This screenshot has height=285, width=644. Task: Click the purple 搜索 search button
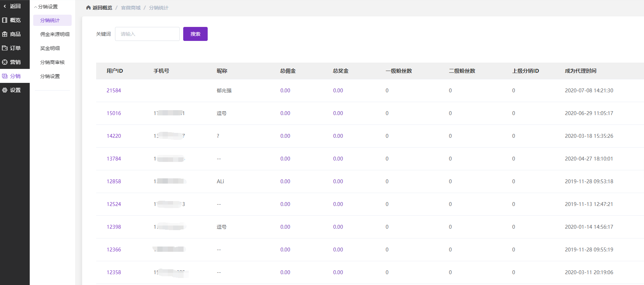pyautogui.click(x=195, y=34)
